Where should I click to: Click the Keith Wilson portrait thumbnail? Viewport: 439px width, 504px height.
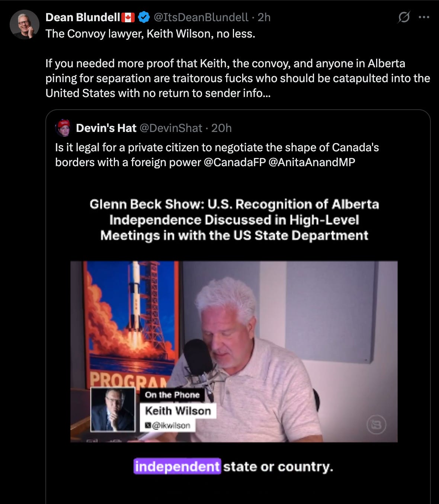point(113,409)
